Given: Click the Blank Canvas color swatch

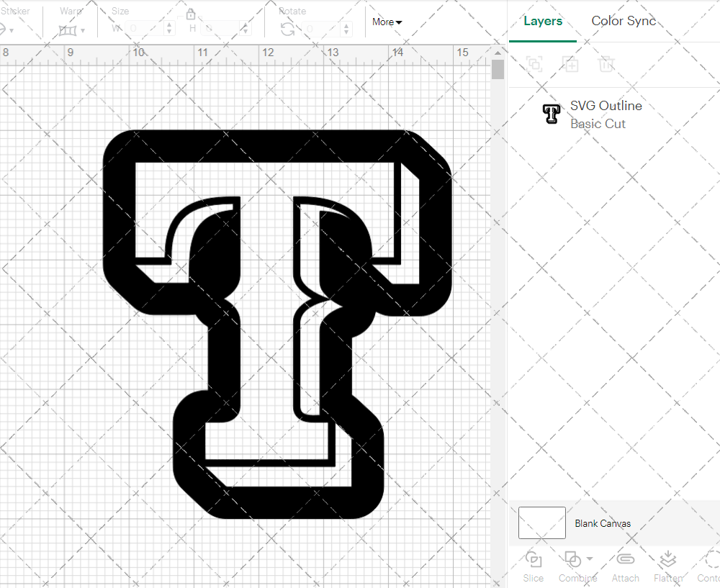Looking at the screenshot, I should [541, 523].
